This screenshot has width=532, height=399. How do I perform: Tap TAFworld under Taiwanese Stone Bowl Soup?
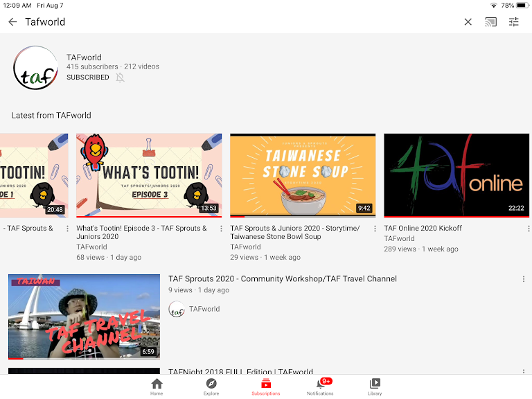coord(245,247)
